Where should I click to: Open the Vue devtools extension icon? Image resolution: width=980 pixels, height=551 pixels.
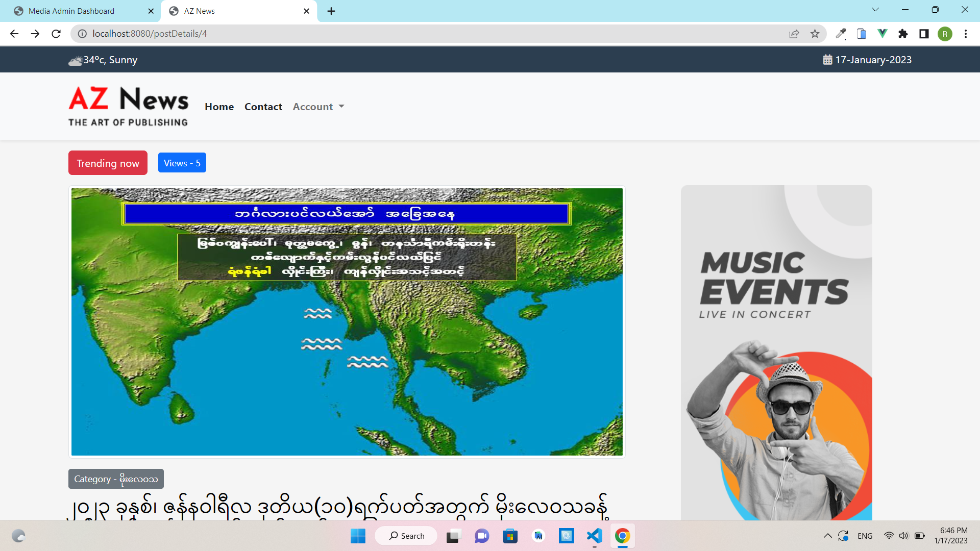click(882, 34)
